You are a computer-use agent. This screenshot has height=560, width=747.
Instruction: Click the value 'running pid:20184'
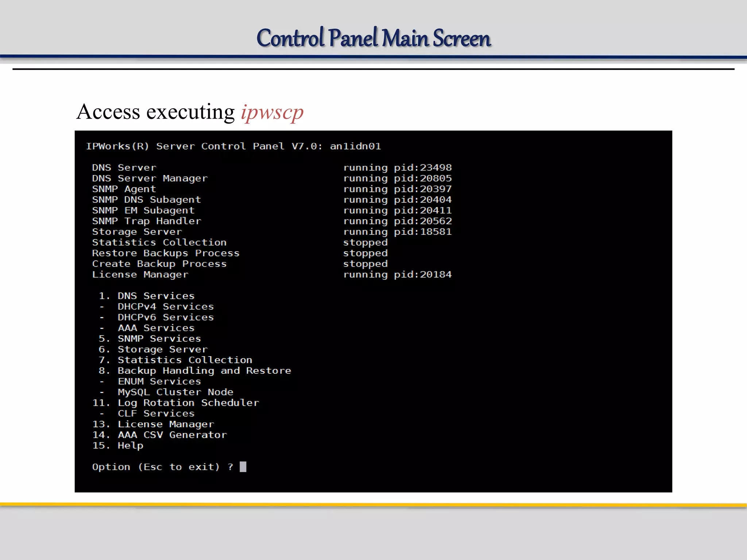pyautogui.click(x=398, y=275)
